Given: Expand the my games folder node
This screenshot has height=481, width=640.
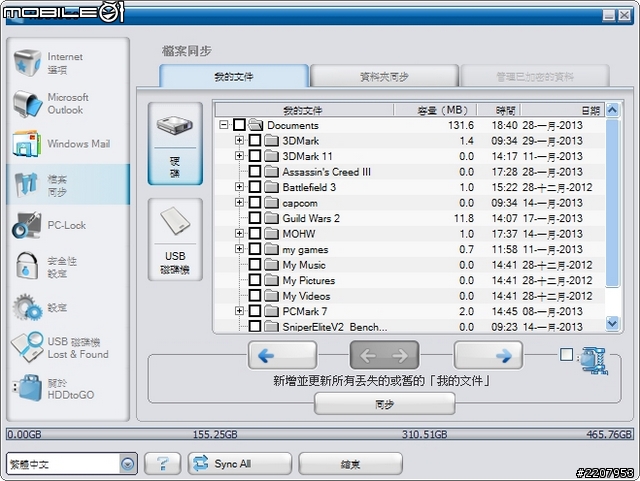Looking at the screenshot, I should (x=239, y=249).
